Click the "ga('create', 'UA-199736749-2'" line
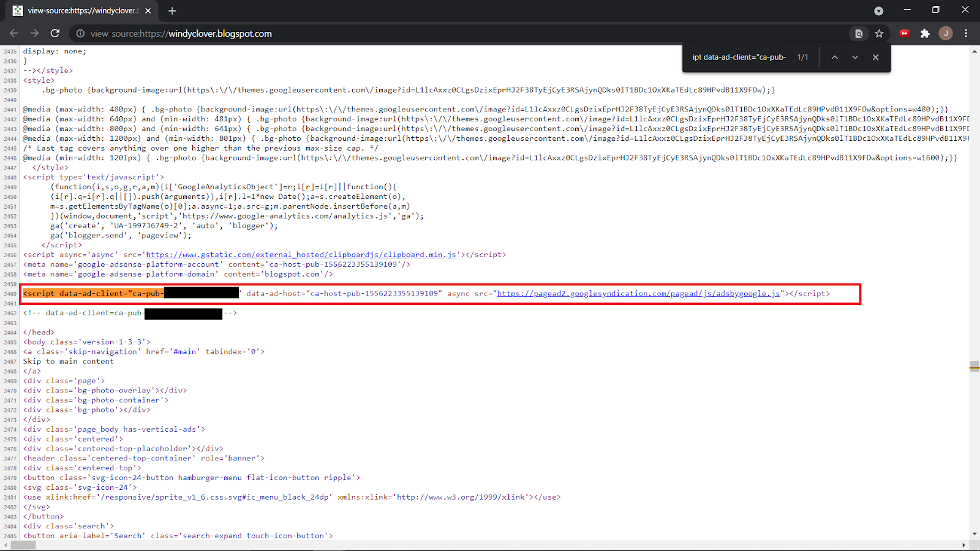This screenshot has width=980, height=551. 164,225
